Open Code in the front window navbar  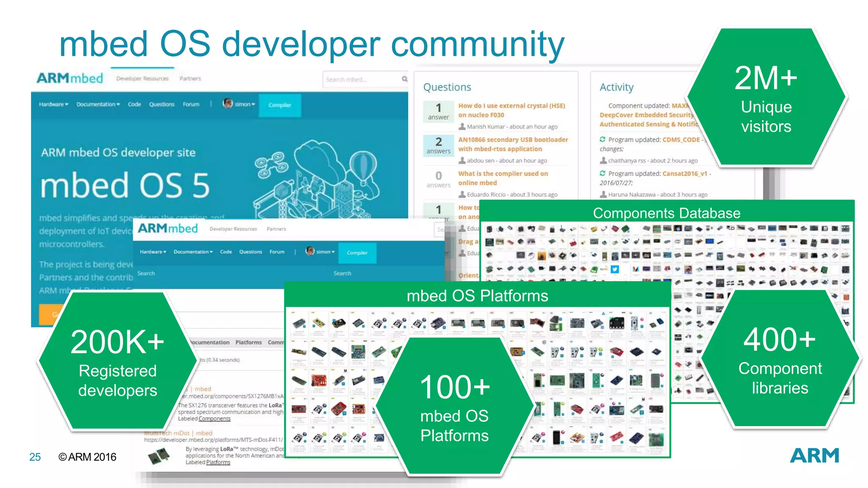click(x=226, y=252)
